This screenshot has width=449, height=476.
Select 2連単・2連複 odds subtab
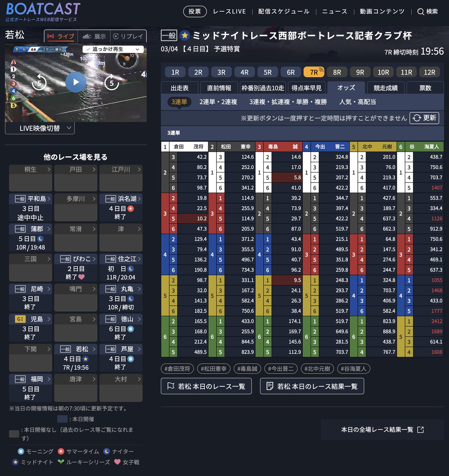[218, 102]
